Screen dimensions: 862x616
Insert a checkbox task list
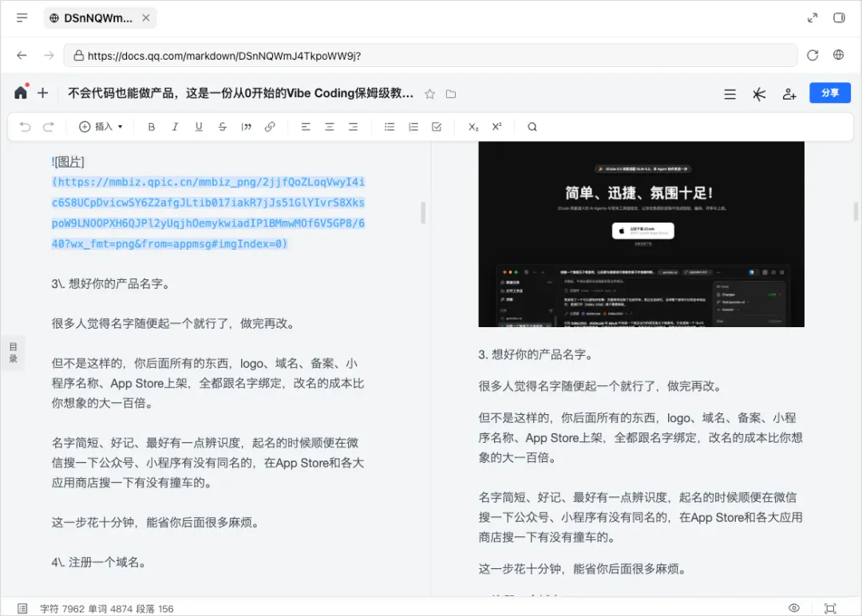click(x=437, y=127)
